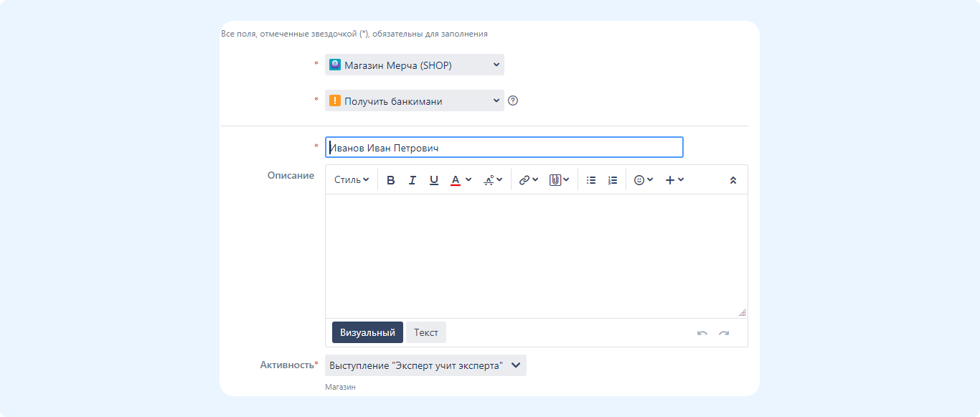Click the Магазин helper text below Активность
This screenshot has height=417, width=980.
340,387
